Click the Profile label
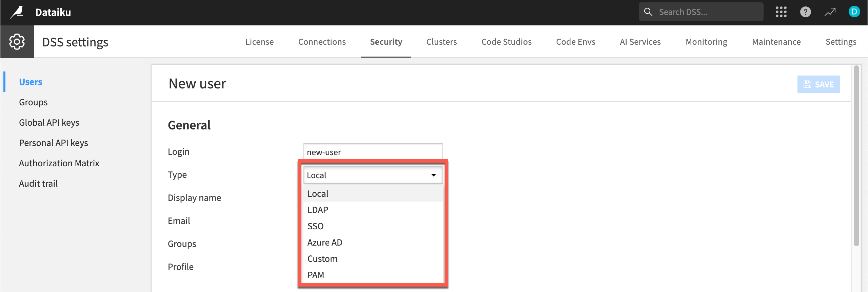This screenshot has width=868, height=292. click(180, 267)
